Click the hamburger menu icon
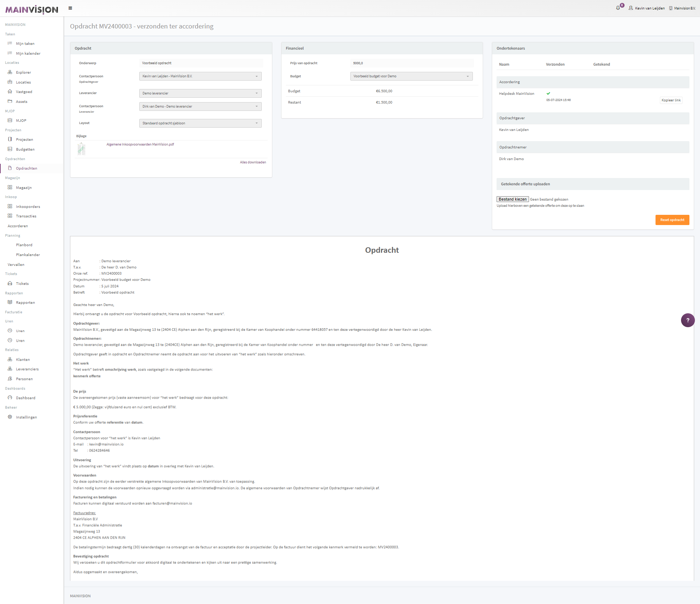This screenshot has height=604, width=700. pyautogui.click(x=70, y=8)
